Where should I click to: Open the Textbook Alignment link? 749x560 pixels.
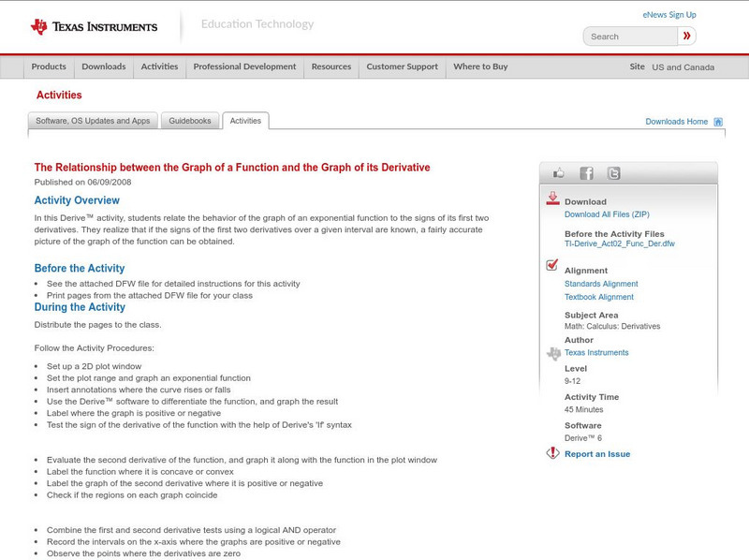pyautogui.click(x=599, y=297)
